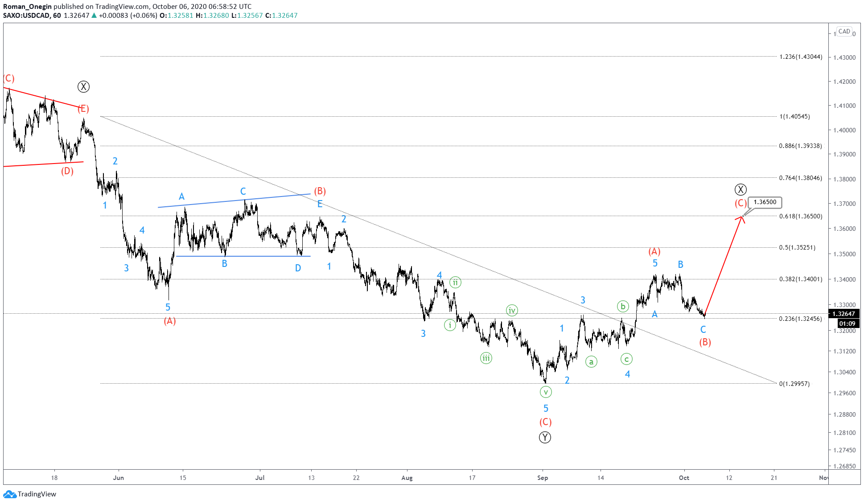The height and width of the screenshot is (504, 864).
Task: Click the Oct marker on time axis
Action: pos(684,478)
